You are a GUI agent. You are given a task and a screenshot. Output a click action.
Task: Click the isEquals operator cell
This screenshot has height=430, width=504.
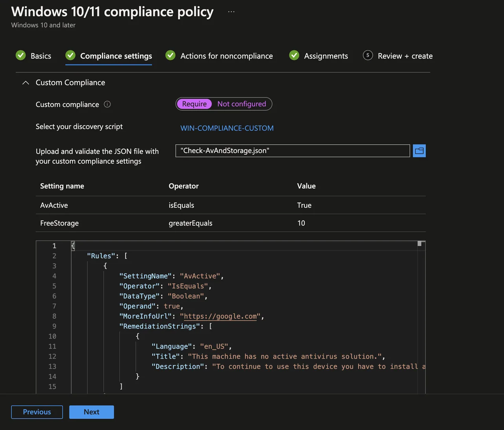point(182,205)
